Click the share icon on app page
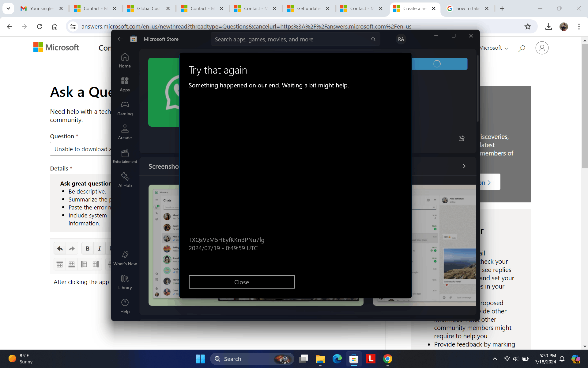Screen dimensions: 588x368 pos(462,138)
